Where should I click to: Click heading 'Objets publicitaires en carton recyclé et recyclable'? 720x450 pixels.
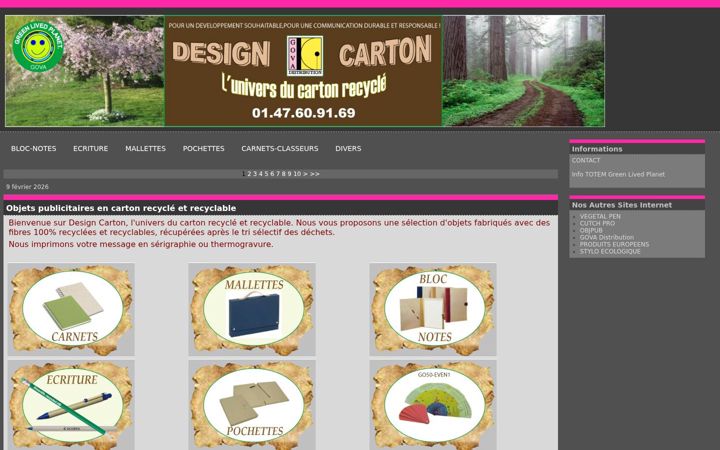coord(121,208)
